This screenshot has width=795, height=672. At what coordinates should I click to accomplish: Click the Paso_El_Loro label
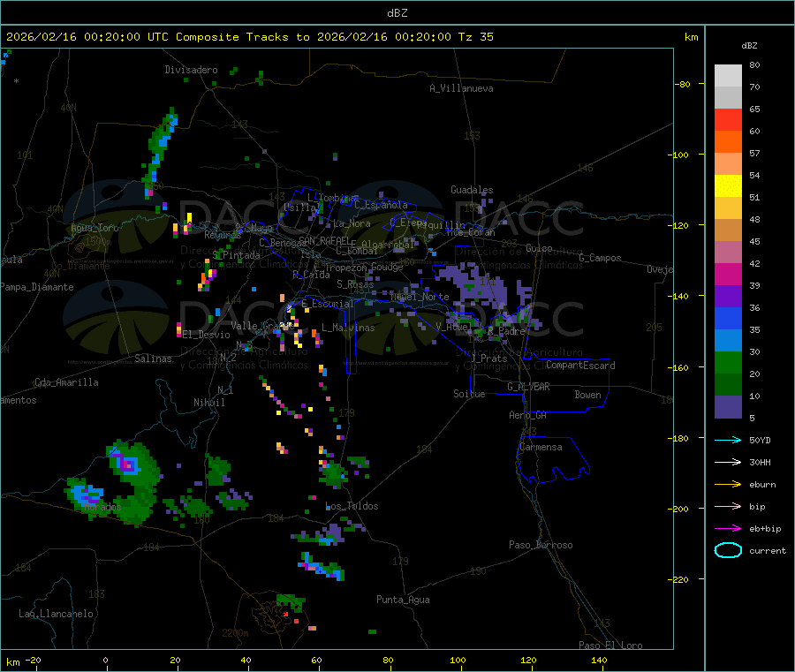(x=610, y=646)
